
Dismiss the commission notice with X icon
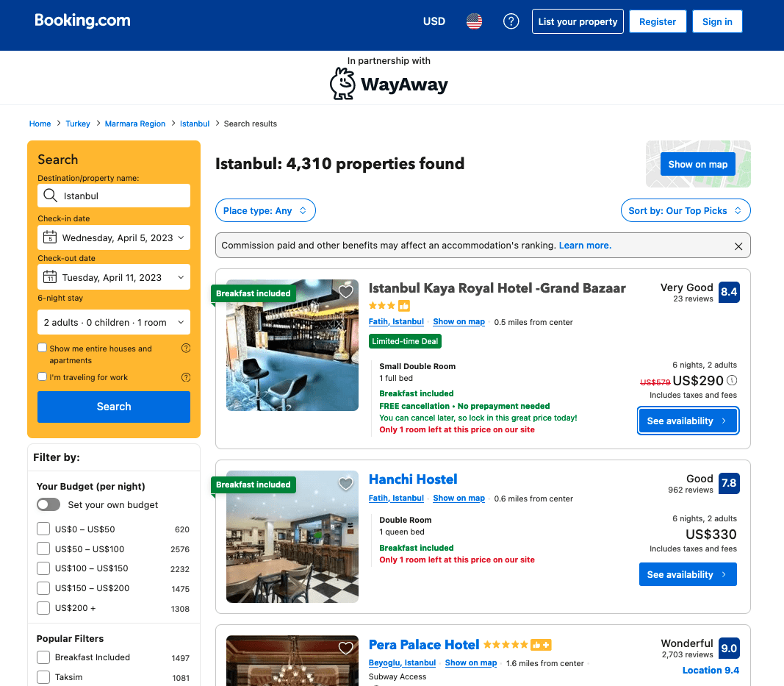[738, 246]
